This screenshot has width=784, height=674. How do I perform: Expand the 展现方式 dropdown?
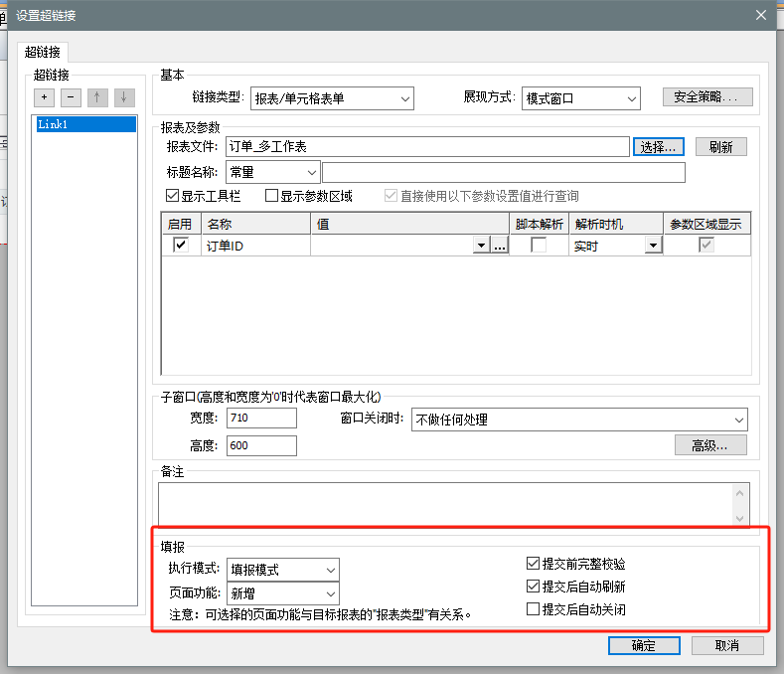point(579,98)
